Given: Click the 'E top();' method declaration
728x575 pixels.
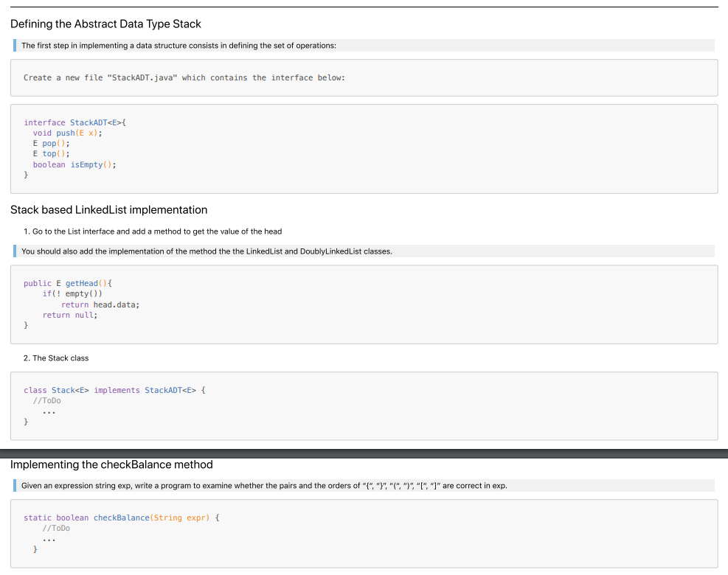Looking at the screenshot, I should click(51, 153).
